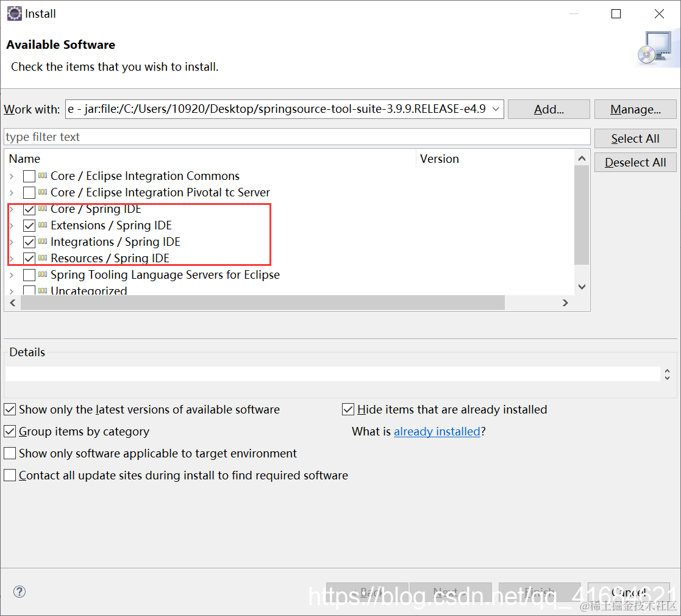Uncheck Extensions / Spring IDE checkbox
Viewport: 681px width, 616px height.
pos(29,226)
